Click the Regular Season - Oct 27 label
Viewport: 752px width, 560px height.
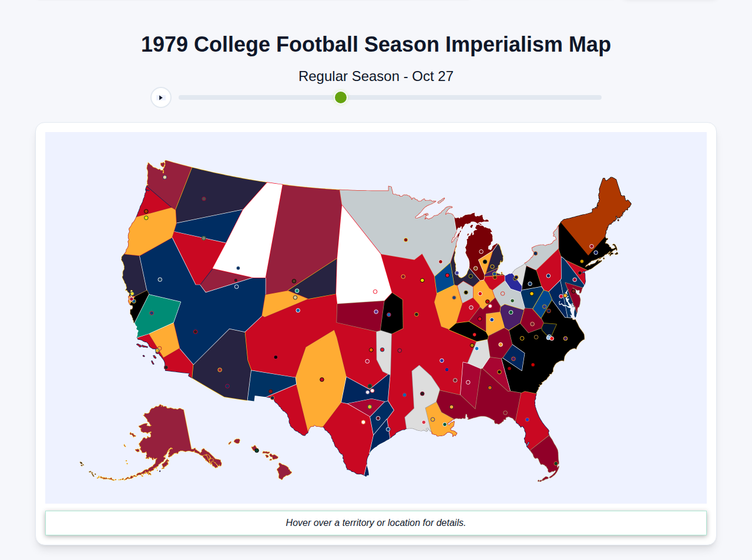(x=376, y=76)
